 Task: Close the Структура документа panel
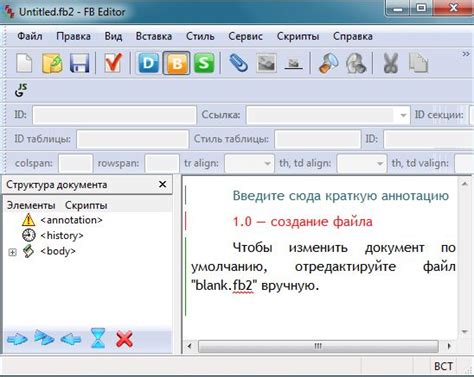(163, 184)
